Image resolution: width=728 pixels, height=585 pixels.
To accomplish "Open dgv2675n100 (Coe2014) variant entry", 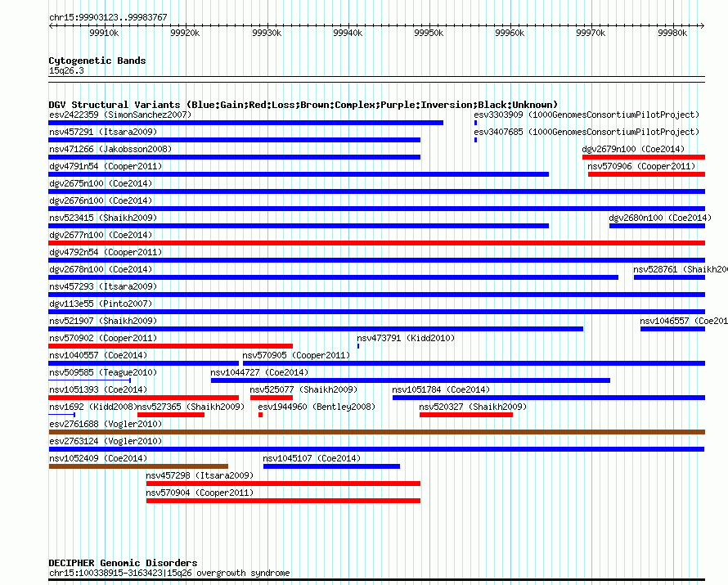I will 101,183.
